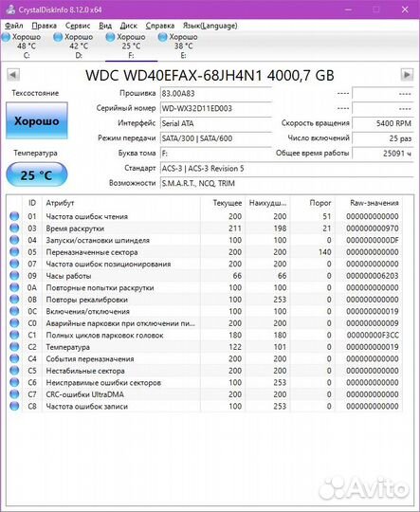This screenshot has width=420, height=512.
Task: Click status icon of attribute 04
Action: click(x=14, y=240)
